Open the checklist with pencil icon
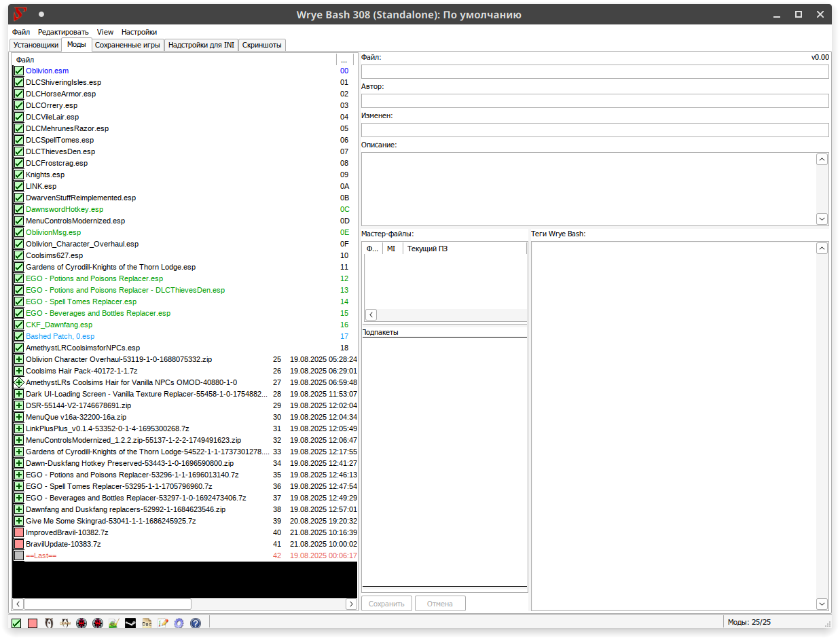 click(x=163, y=623)
